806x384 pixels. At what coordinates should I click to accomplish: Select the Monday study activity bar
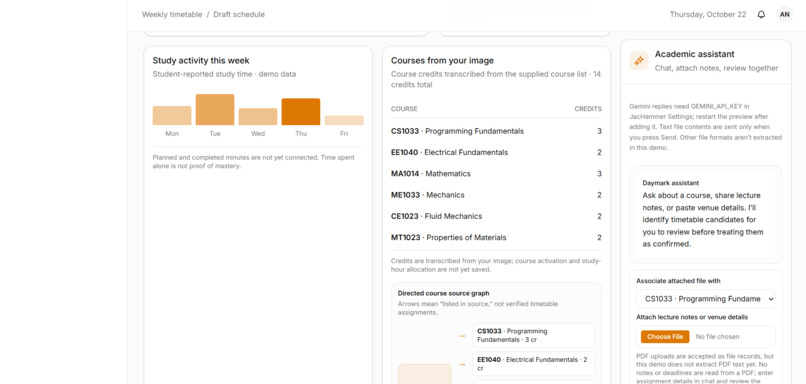tap(172, 116)
